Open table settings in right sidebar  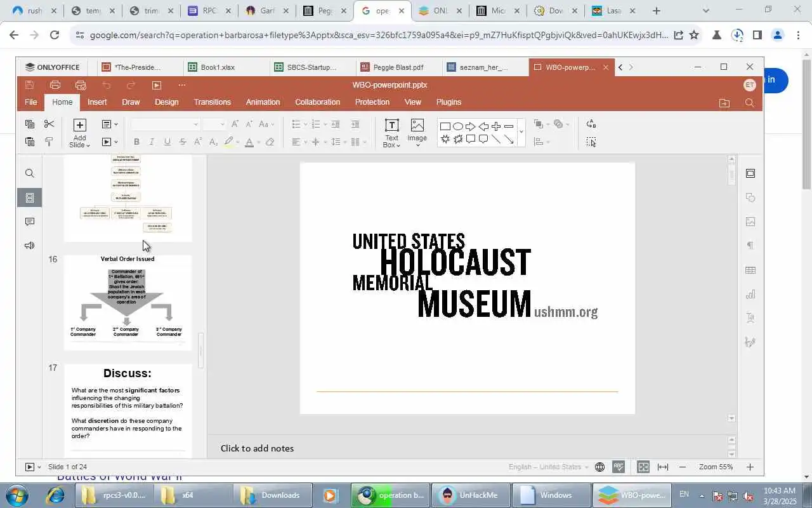click(x=750, y=270)
